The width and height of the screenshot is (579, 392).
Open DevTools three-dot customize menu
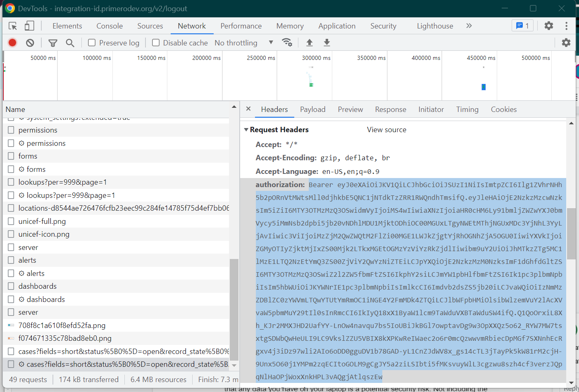pos(566,26)
